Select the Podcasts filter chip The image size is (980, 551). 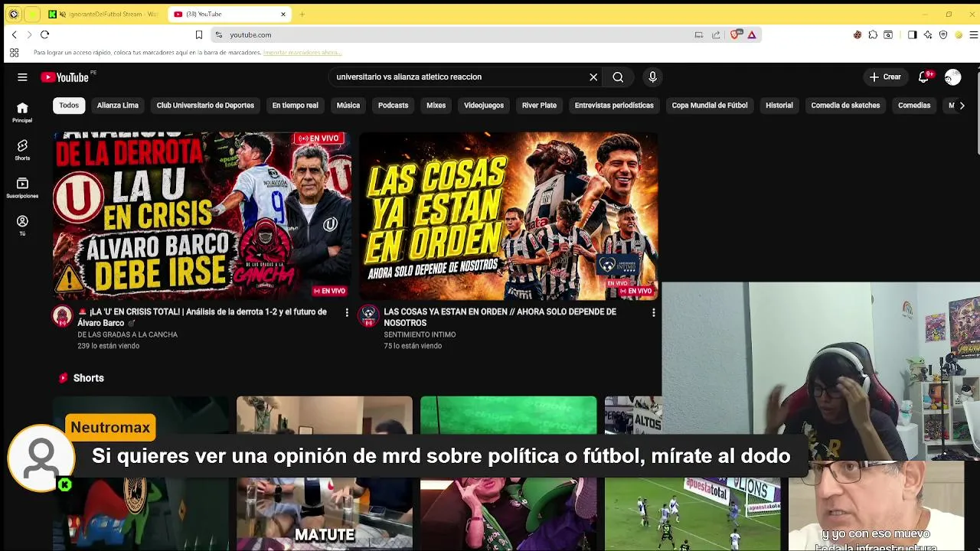(x=393, y=106)
